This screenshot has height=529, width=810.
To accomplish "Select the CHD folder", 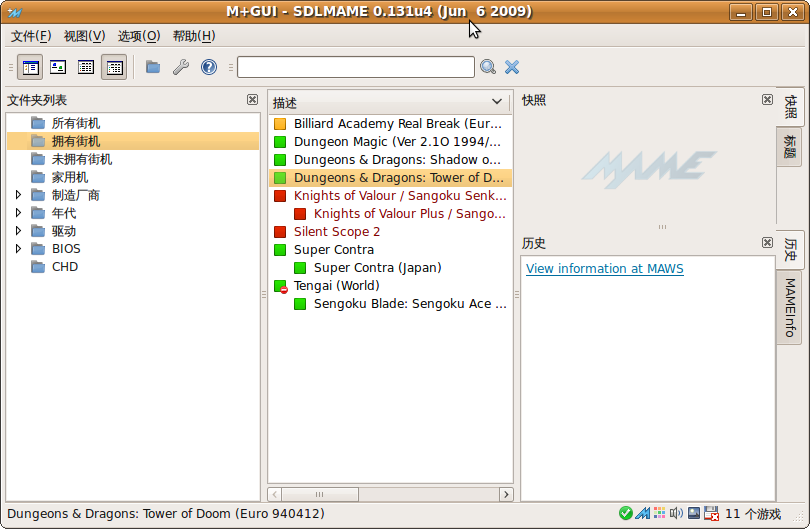I will pos(133,267).
